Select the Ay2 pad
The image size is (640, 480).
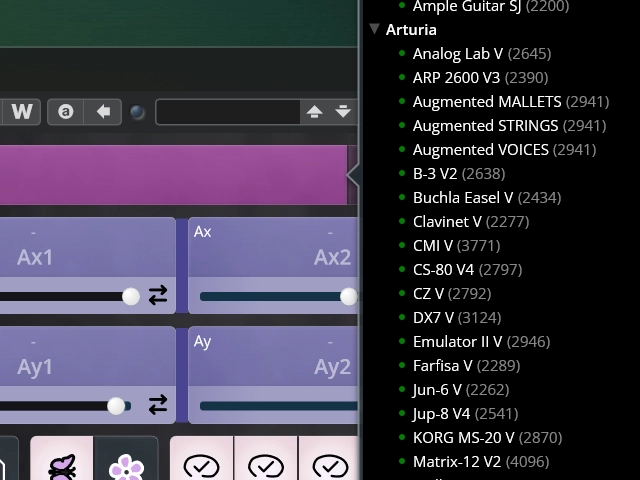[x=273, y=356]
